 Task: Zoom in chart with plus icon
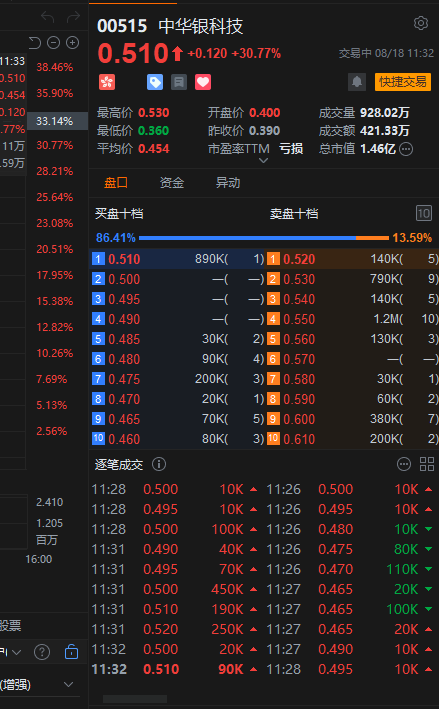[72, 43]
